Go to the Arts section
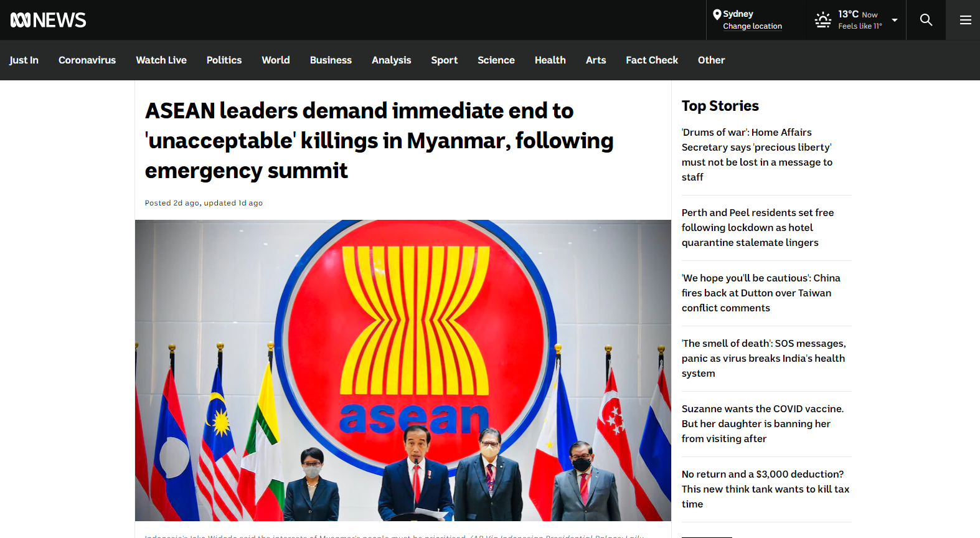The width and height of the screenshot is (980, 538). (x=596, y=60)
